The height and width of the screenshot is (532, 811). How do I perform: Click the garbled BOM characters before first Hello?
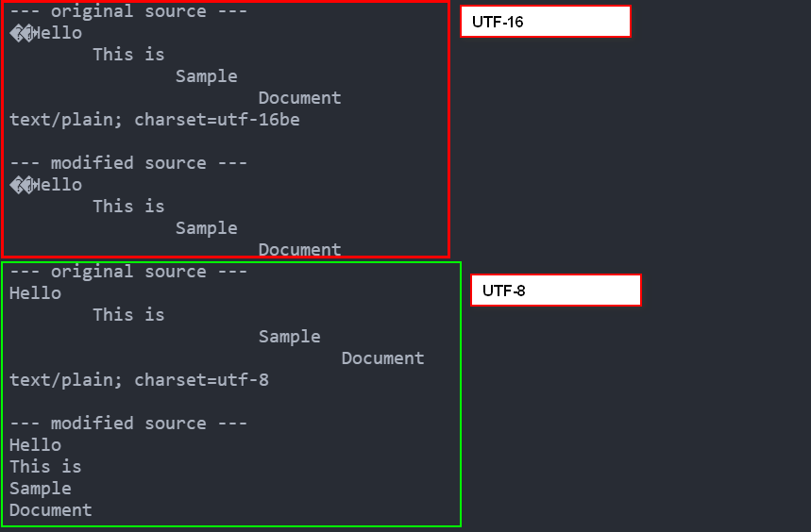21,33
